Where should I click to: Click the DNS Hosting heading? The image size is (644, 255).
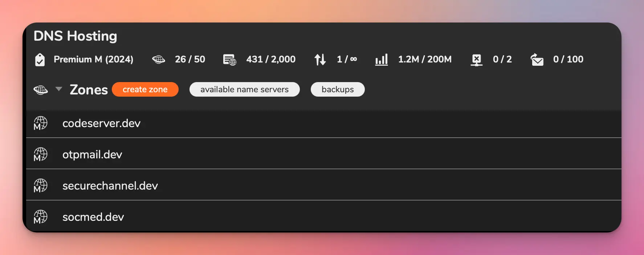tap(75, 36)
